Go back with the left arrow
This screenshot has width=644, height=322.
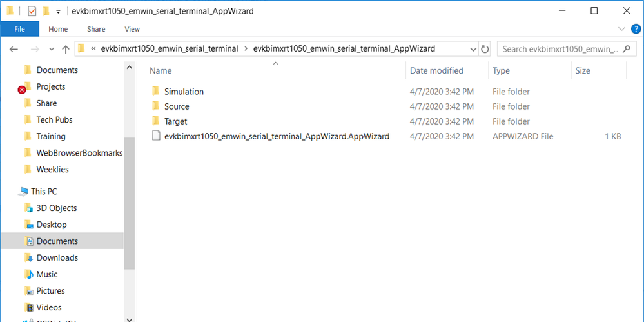click(x=14, y=49)
